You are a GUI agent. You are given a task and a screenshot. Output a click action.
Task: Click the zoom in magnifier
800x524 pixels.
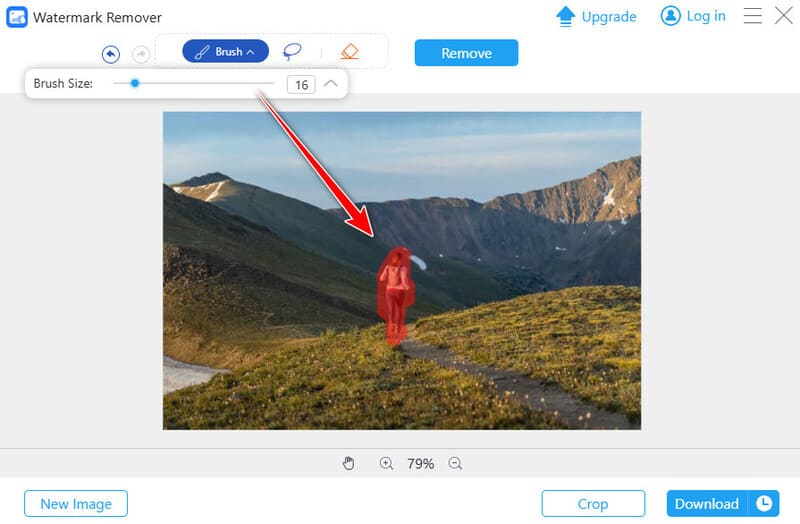[386, 463]
